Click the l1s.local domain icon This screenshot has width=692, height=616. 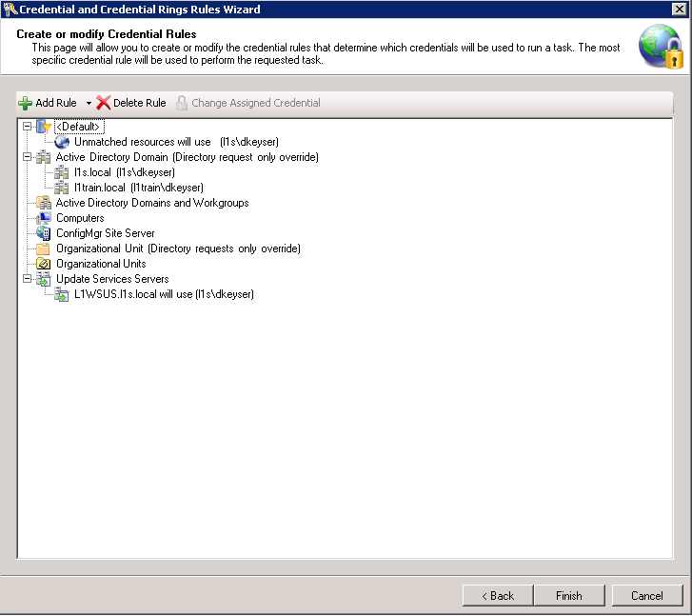coord(62,172)
